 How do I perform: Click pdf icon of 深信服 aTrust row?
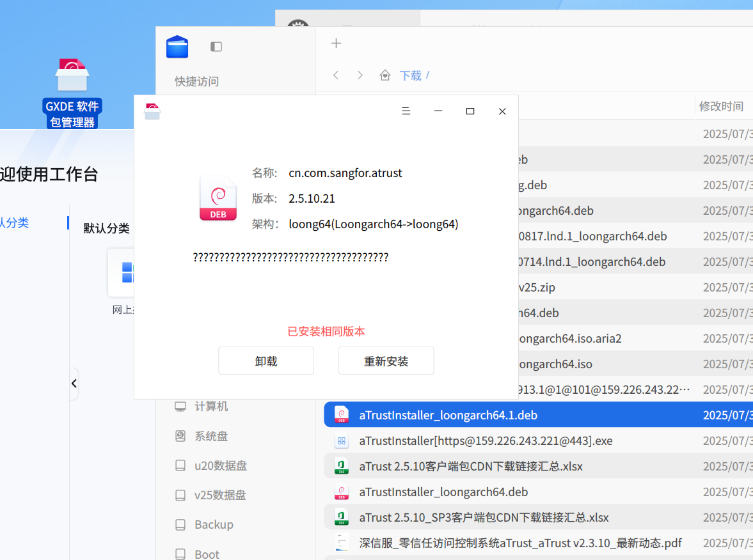[x=342, y=543]
